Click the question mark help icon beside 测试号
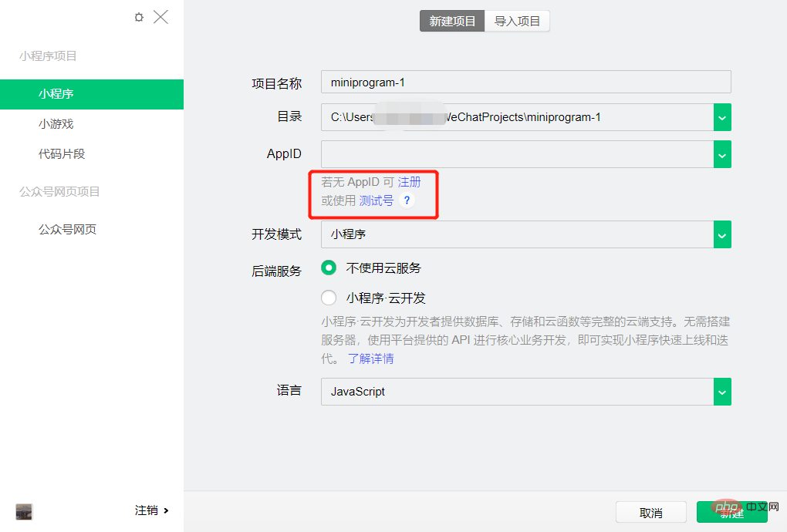The width and height of the screenshot is (787, 532). 407,200
